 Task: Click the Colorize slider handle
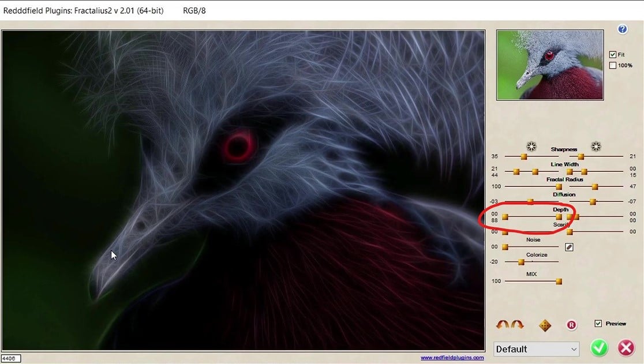(521, 262)
